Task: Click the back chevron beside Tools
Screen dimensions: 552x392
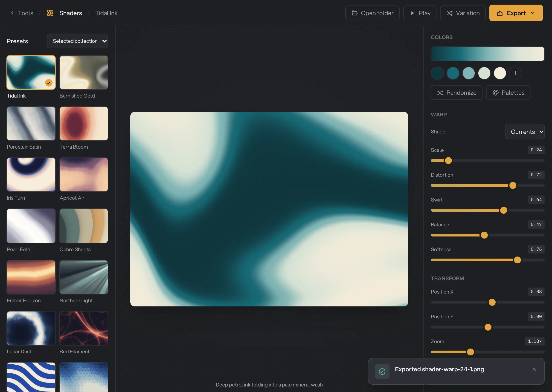Action: 12,13
